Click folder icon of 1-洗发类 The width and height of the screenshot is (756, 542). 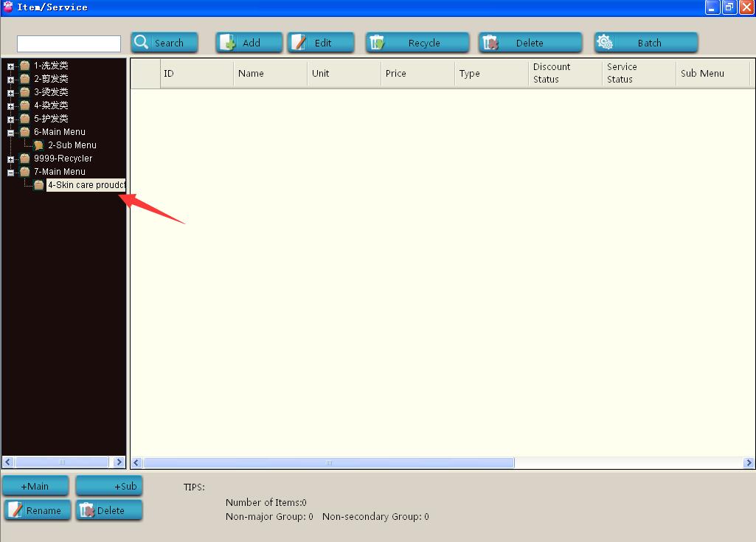coord(25,66)
